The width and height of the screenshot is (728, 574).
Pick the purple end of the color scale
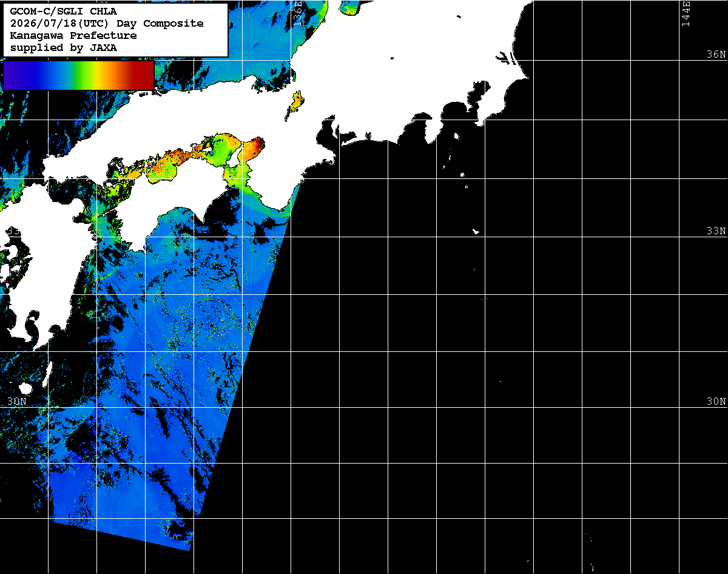pos(12,75)
